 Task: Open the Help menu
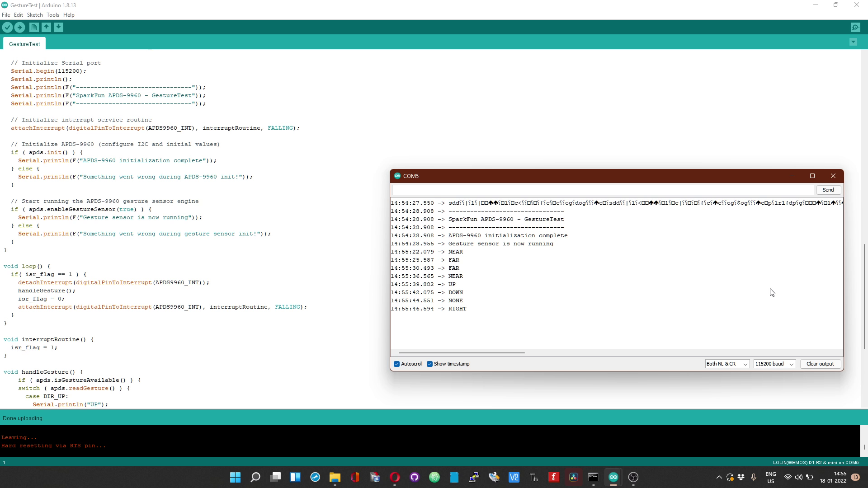point(69,15)
